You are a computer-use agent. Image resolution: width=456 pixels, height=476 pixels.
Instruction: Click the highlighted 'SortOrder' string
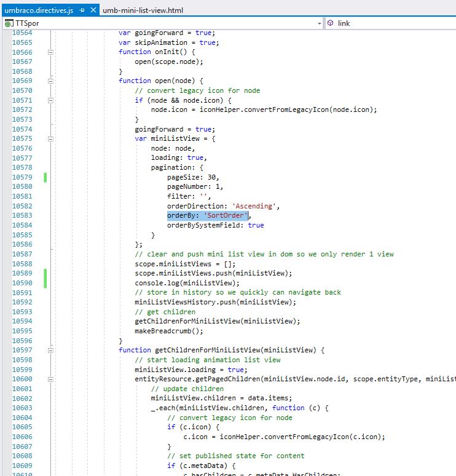pyautogui.click(x=226, y=215)
